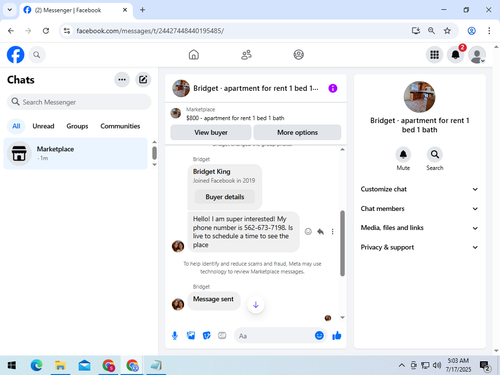The width and height of the screenshot is (500, 375).
Task: Bookmark page with star icon
Action: point(447,31)
